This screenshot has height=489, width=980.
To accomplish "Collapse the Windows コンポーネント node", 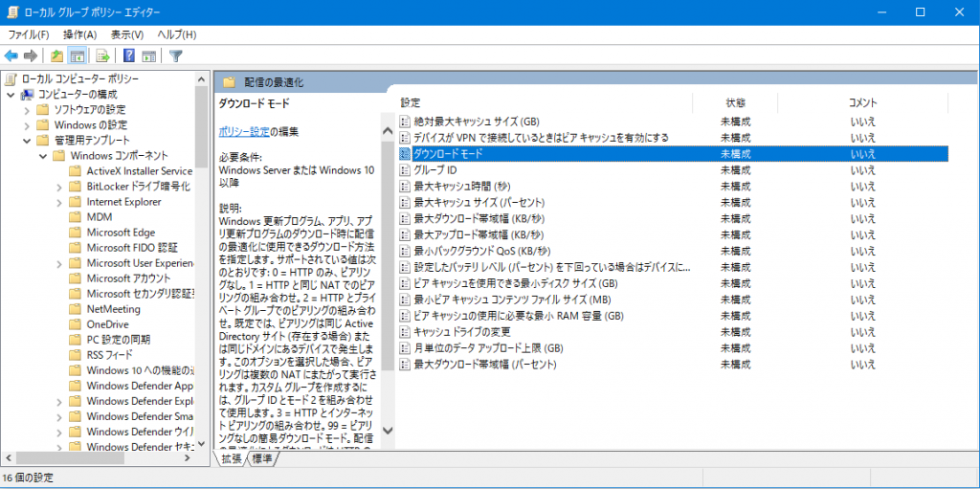I will click(43, 155).
